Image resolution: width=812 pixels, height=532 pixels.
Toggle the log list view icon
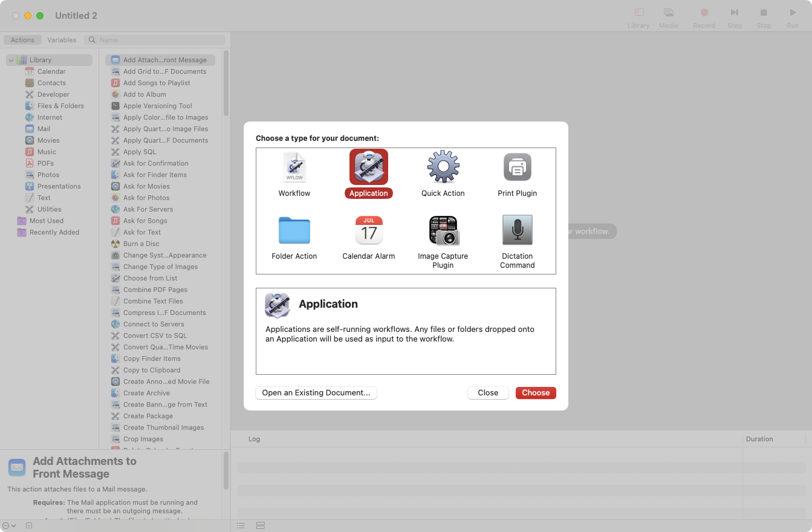pyautogui.click(x=241, y=525)
